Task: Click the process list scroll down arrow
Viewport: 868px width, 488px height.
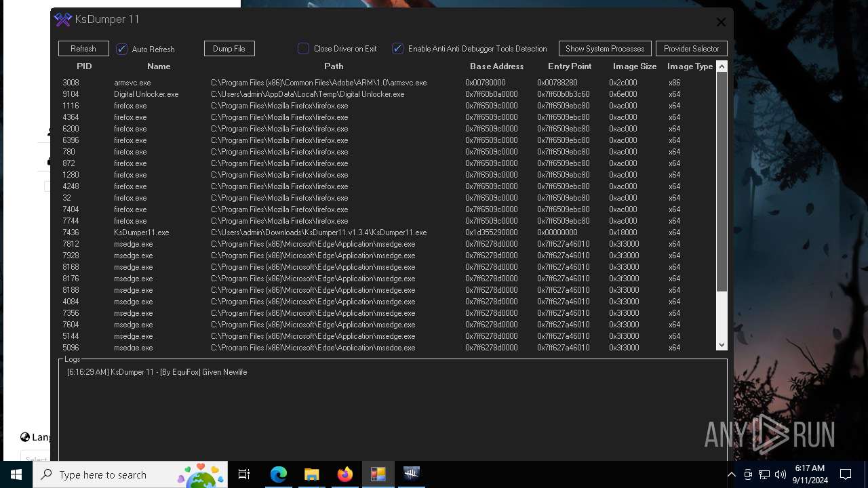Action: point(722,344)
